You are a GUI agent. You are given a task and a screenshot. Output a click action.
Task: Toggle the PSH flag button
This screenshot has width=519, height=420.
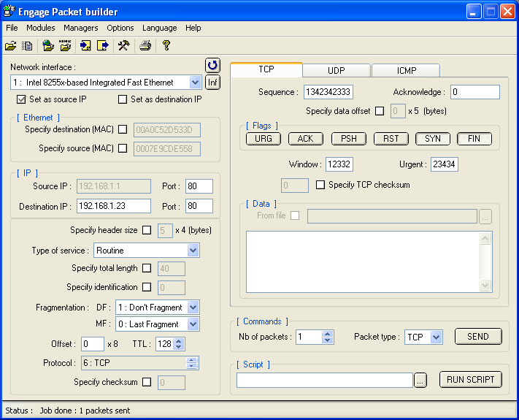point(349,139)
